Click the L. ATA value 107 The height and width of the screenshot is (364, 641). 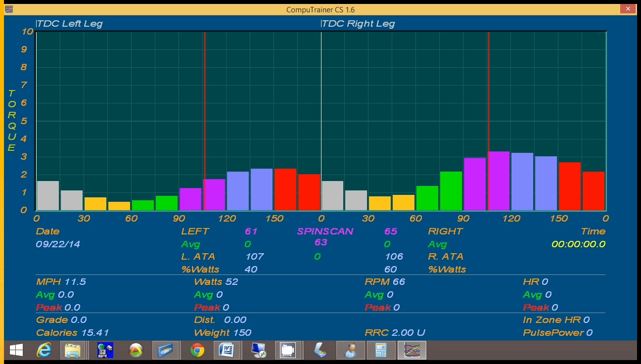click(255, 257)
